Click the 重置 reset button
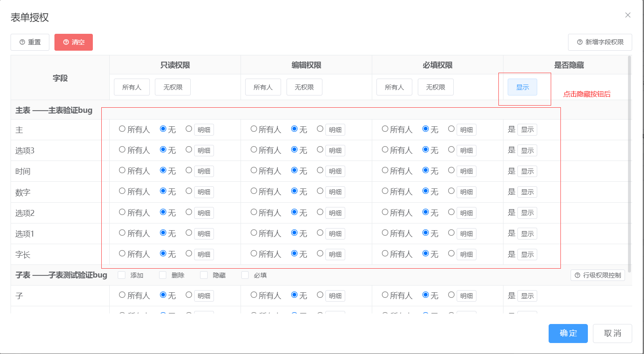 point(30,42)
